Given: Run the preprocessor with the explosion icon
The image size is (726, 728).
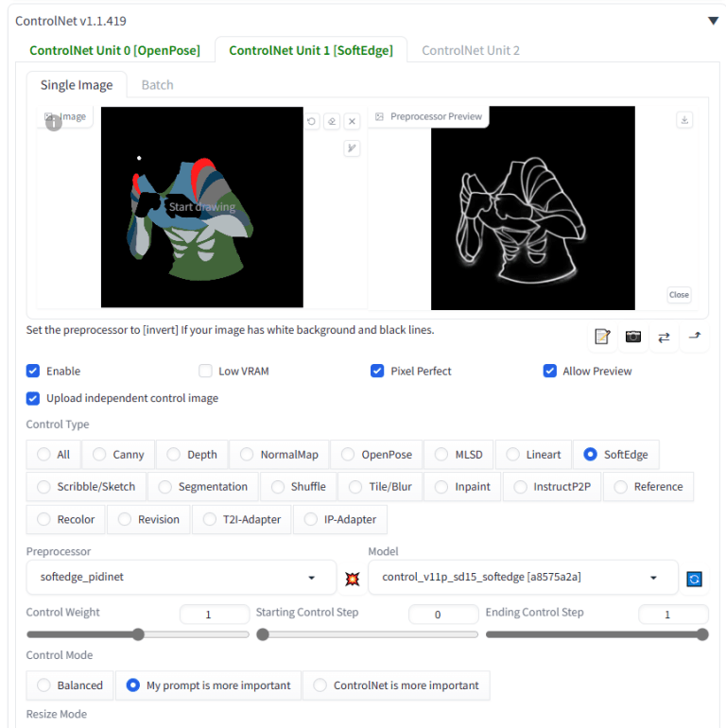Looking at the screenshot, I should tap(353, 579).
